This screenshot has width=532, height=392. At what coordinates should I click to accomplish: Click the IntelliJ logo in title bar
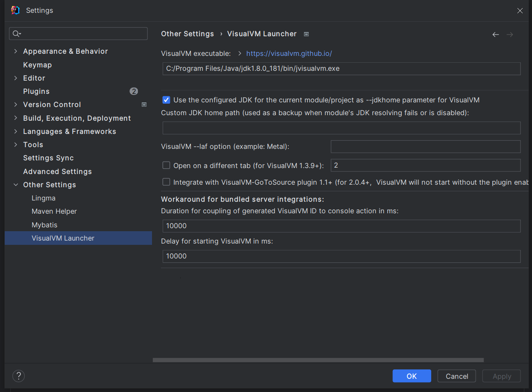15,10
